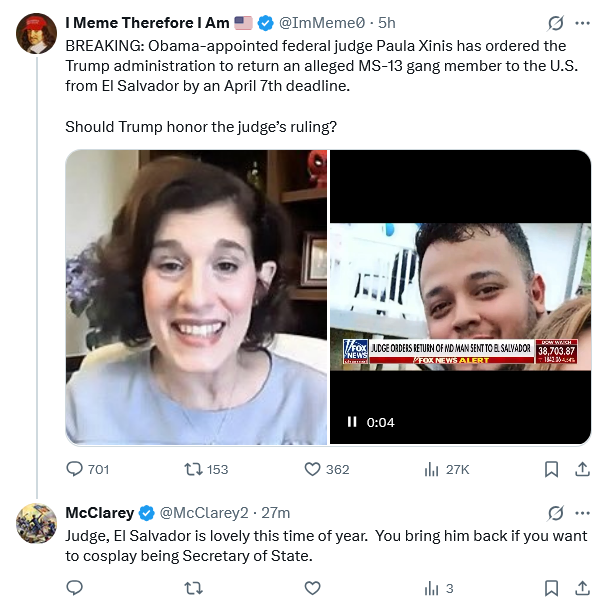The width and height of the screenshot is (609, 609).
Task: Share the I Meme Therefore I Am post
Action: tap(581, 469)
